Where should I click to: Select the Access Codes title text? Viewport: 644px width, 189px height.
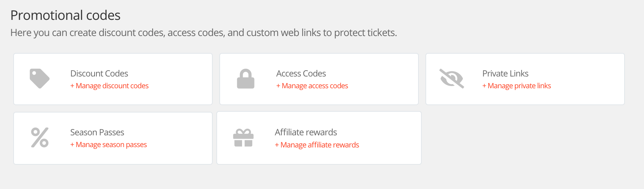click(x=301, y=74)
